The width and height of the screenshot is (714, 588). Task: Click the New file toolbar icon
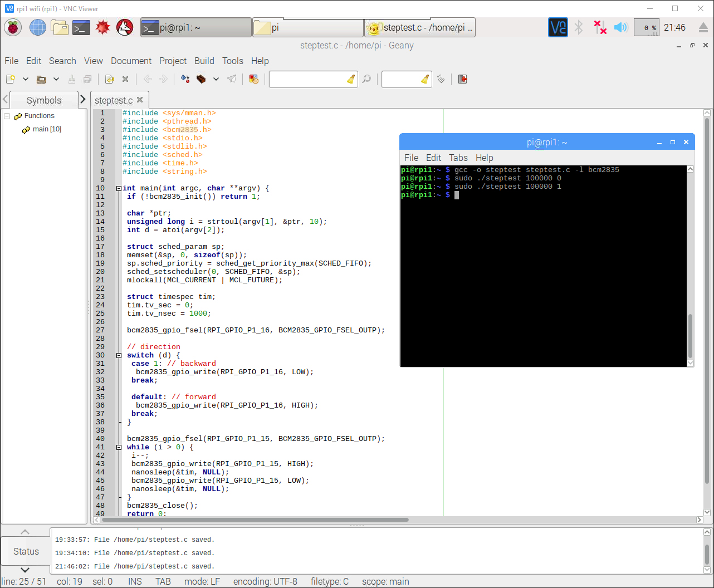10,79
